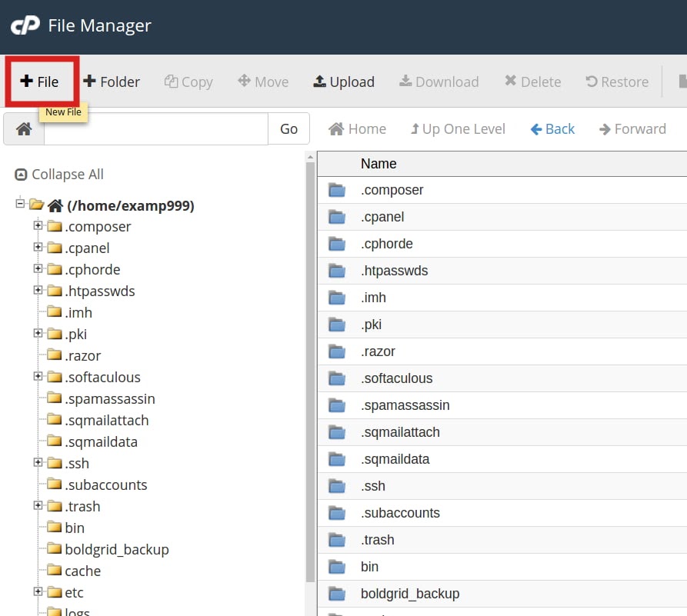
Task: Navigate using Up One Level
Action: click(457, 128)
